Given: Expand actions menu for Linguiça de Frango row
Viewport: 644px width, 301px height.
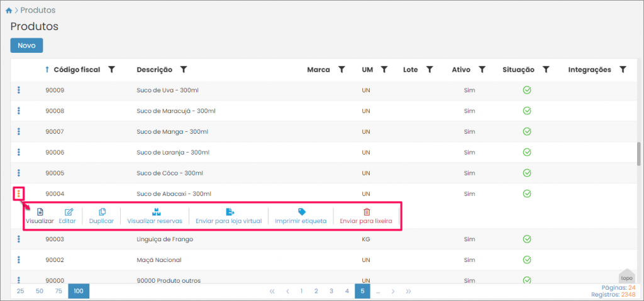Looking at the screenshot, I should pos(19,239).
